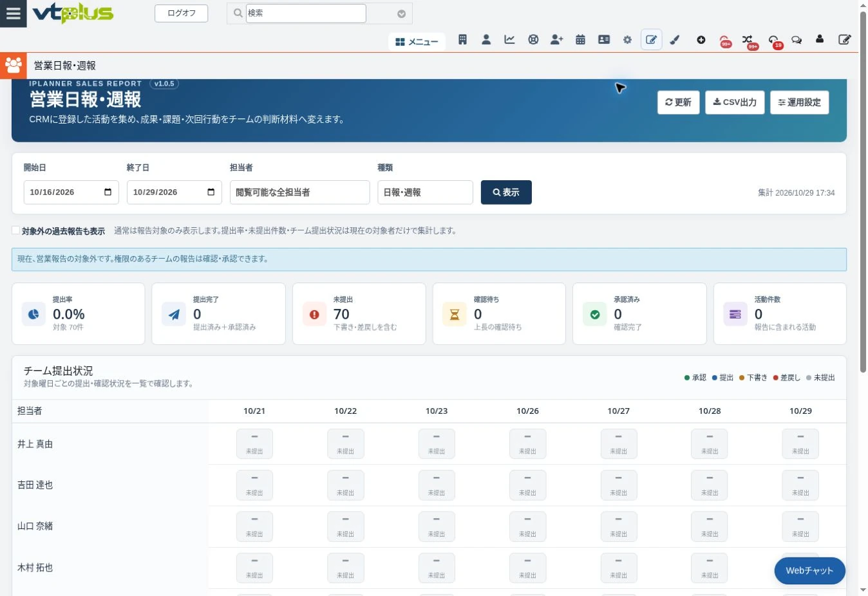Open the gear settings icon
Screen dimensions: 868x596
(x=627, y=40)
